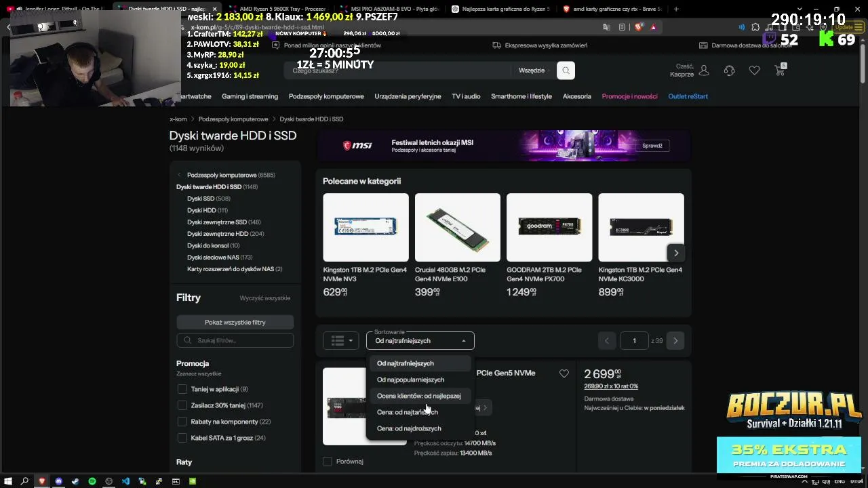
Task: Open the headset support icon
Action: [729, 70]
